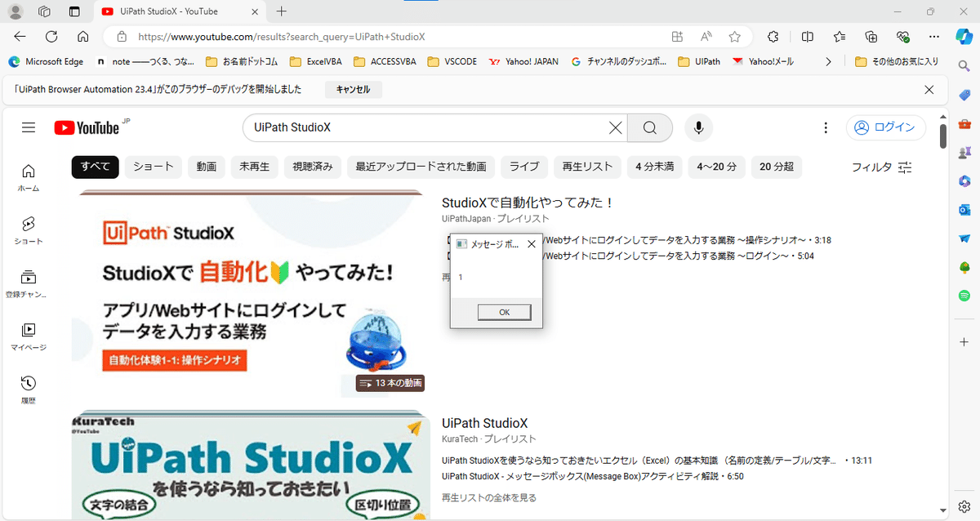Select the 未再生 filter chip
The height and width of the screenshot is (521, 980).
click(255, 167)
